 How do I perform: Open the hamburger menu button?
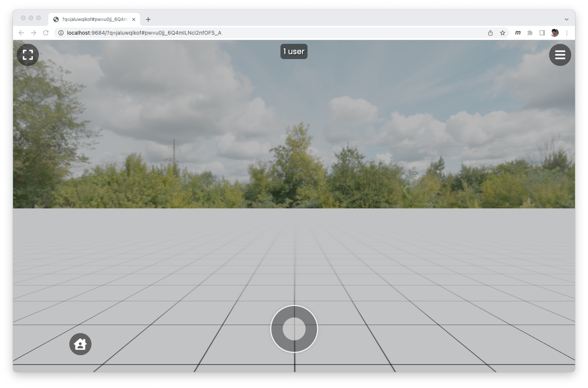(560, 55)
